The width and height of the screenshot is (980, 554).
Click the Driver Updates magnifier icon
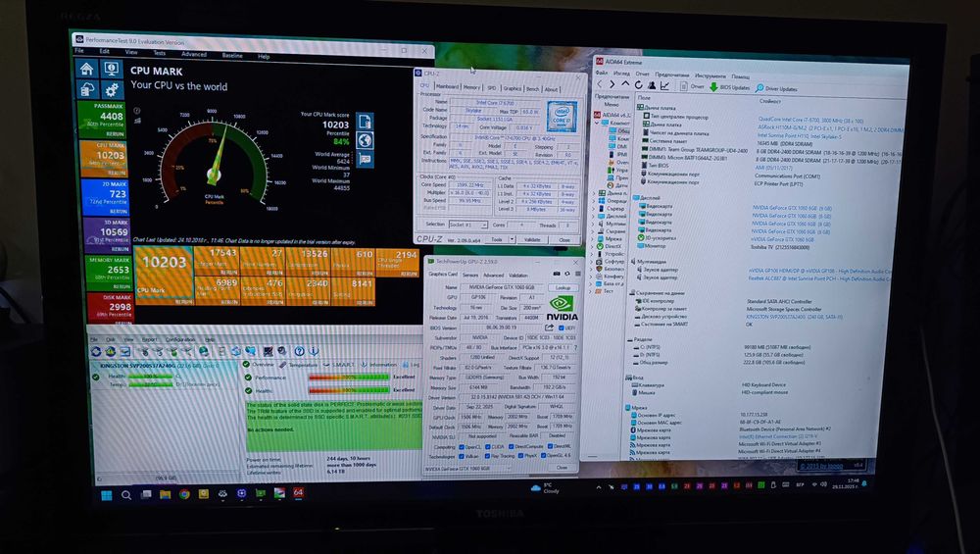[x=759, y=89]
